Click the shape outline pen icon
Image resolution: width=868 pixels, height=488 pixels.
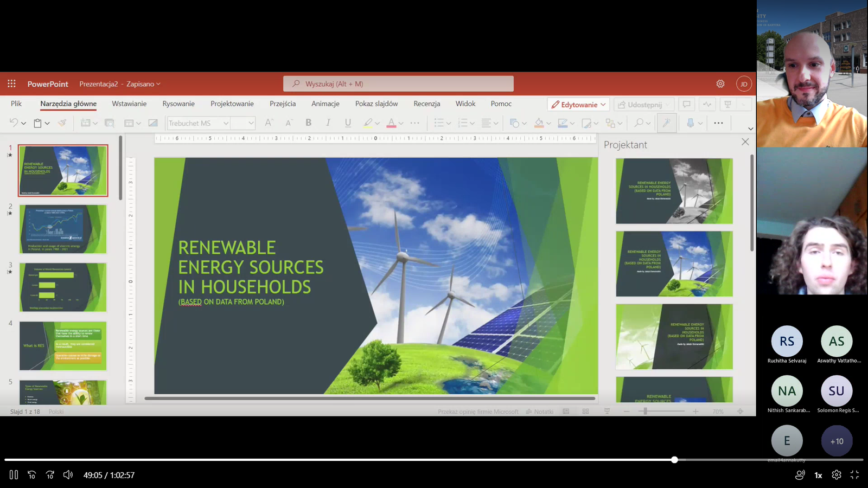tap(563, 123)
